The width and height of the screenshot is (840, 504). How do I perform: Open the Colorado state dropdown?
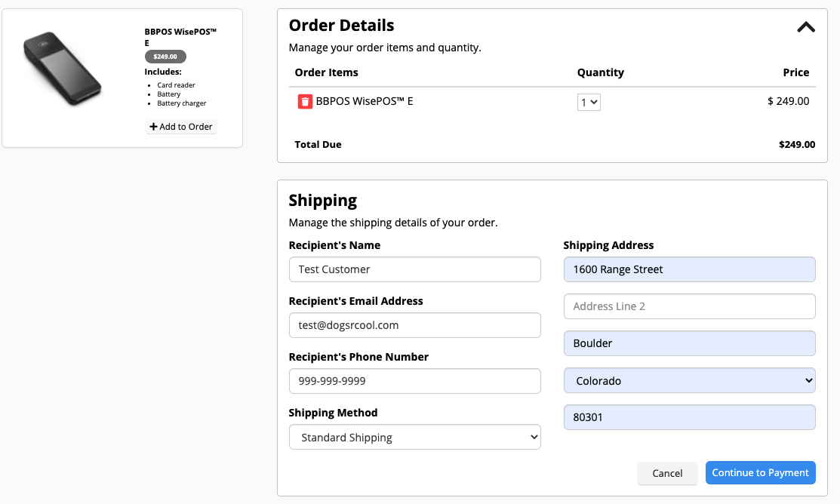tap(690, 380)
